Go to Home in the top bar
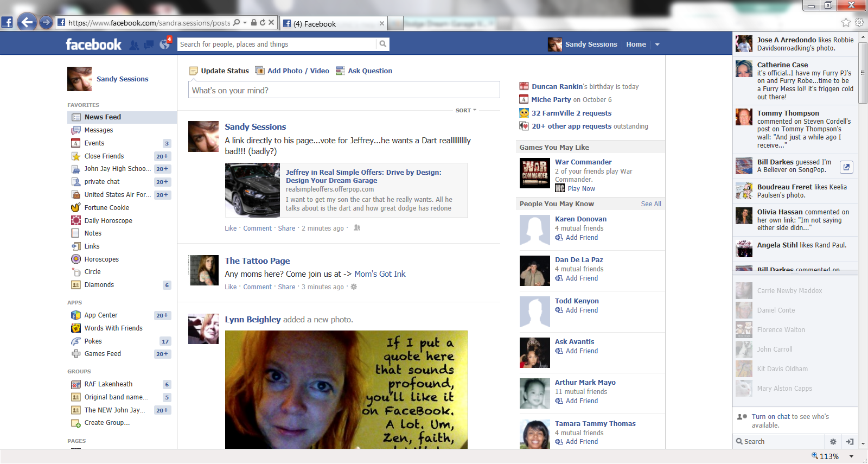Image resolution: width=868 pixels, height=464 pixels. 636,45
